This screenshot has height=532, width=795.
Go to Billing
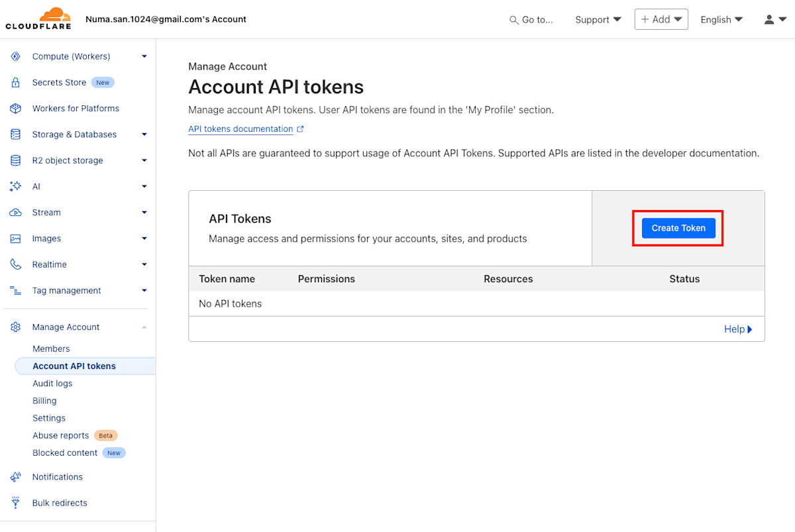pos(44,401)
